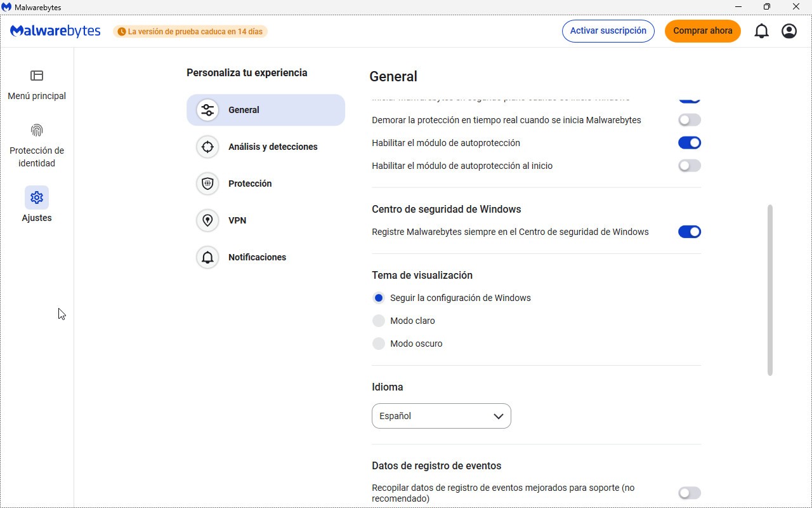
Task: Click the Protección shield icon
Action: [207, 184]
